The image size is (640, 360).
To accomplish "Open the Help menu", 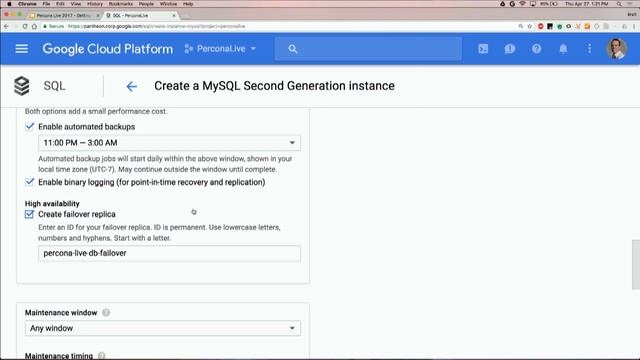I will [x=188, y=4].
